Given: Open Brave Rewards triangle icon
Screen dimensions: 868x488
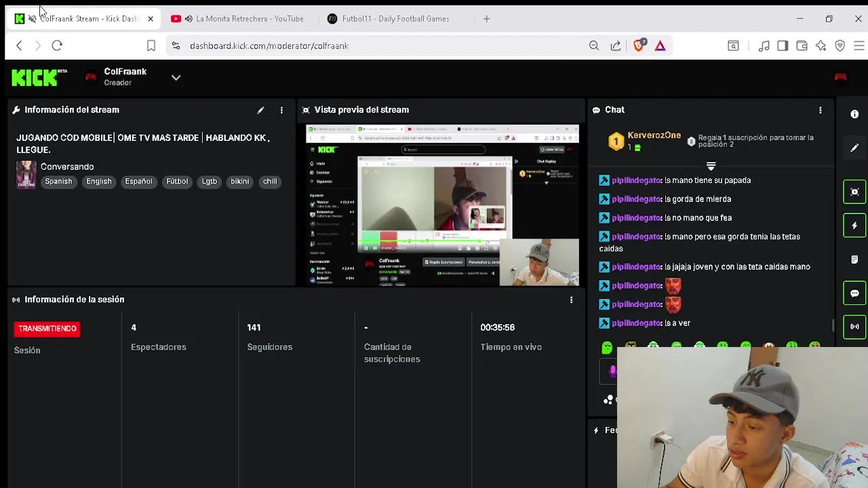Looking at the screenshot, I should [x=660, y=46].
